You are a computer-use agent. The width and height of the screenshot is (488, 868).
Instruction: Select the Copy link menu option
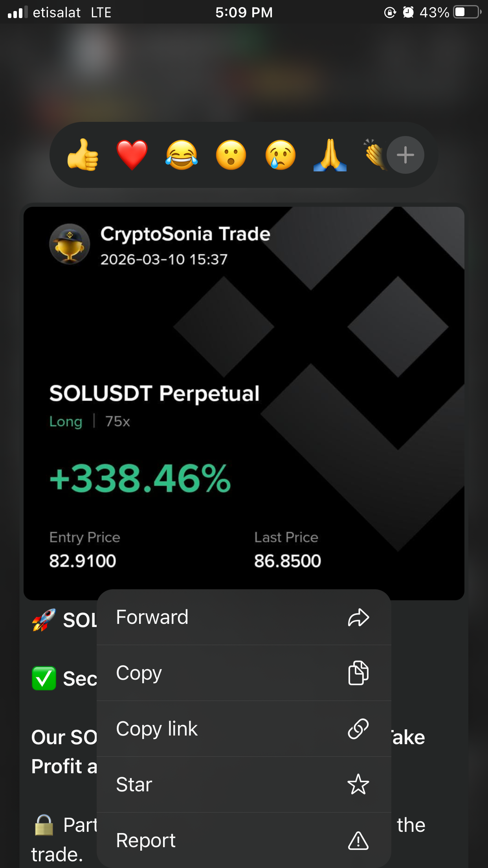(244, 729)
